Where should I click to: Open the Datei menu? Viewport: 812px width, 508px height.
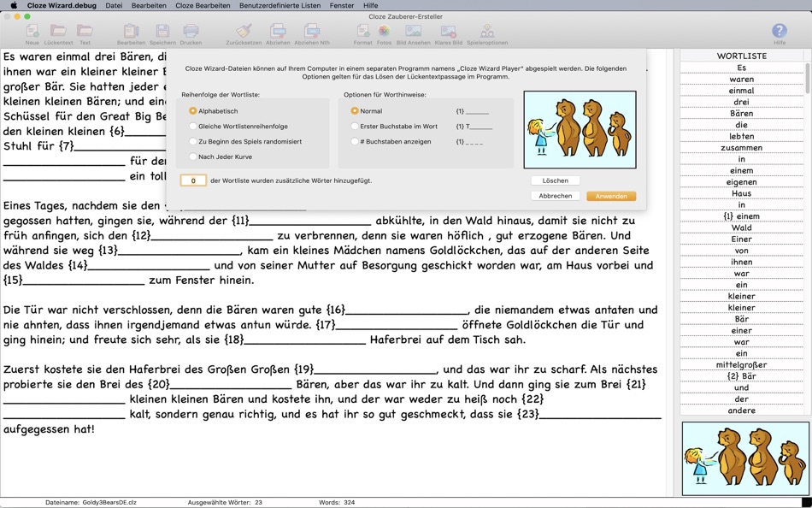click(x=114, y=5)
